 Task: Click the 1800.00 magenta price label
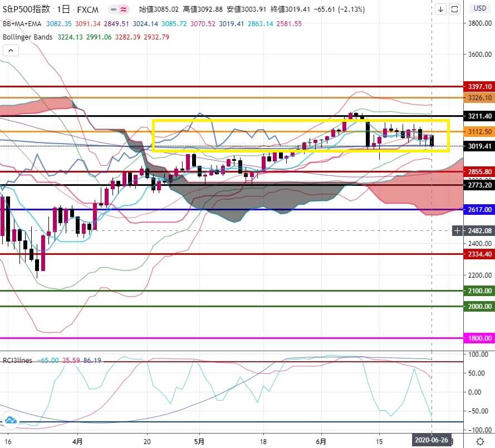point(479,338)
